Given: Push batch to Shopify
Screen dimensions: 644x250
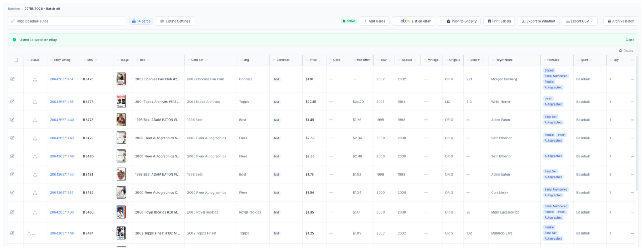Looking at the screenshot, I should pos(459,21).
